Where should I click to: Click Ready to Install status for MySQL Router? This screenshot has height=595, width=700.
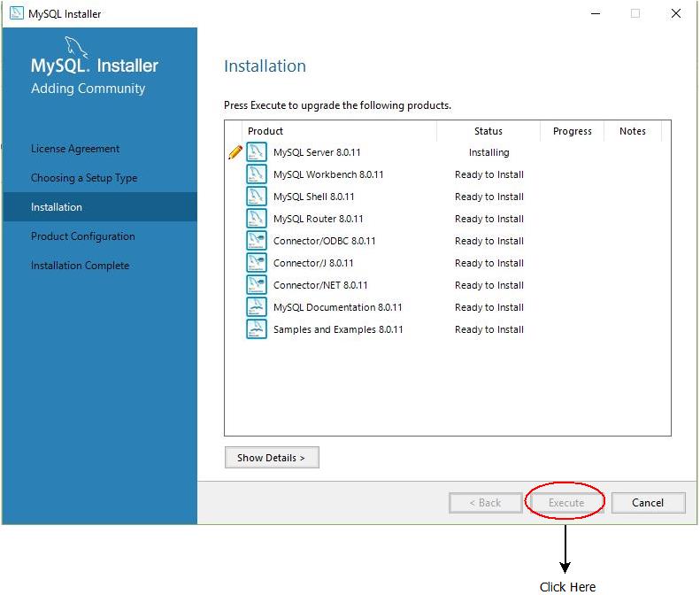pyautogui.click(x=488, y=219)
